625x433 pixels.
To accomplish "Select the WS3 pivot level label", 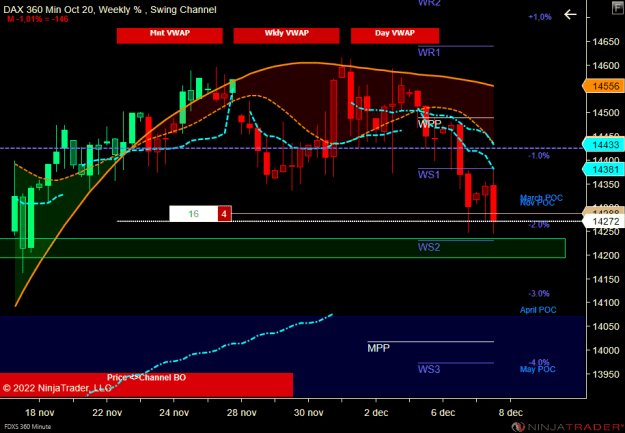I will (x=429, y=369).
